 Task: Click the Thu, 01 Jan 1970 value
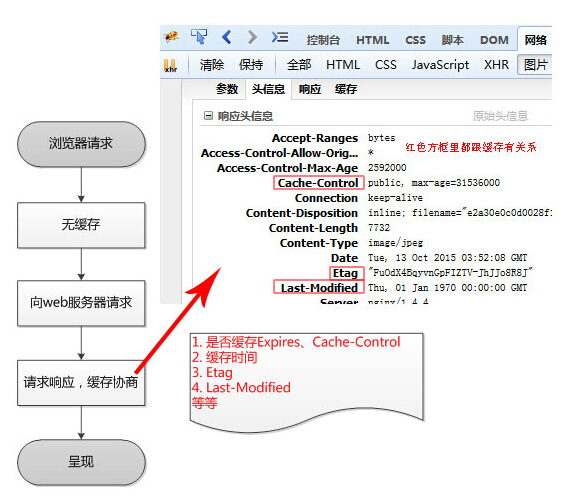(x=447, y=288)
